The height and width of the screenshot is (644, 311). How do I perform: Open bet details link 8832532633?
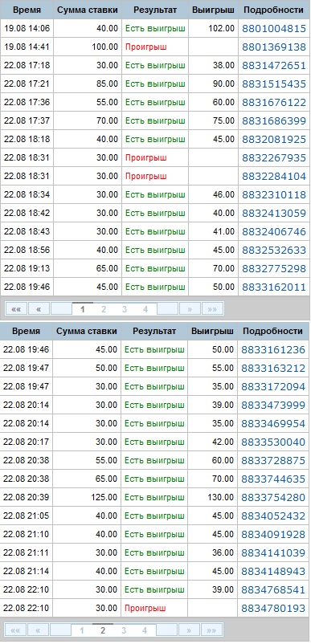[274, 250]
